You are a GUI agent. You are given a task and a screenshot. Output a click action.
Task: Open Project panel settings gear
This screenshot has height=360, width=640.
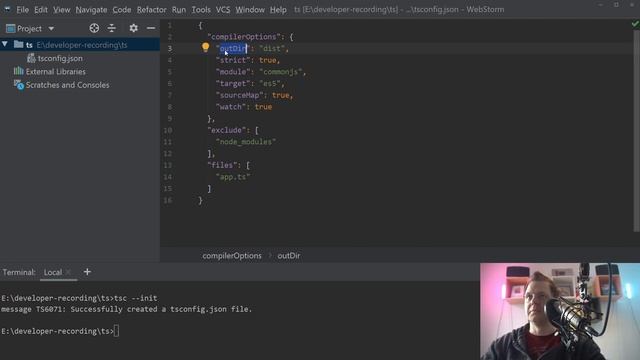coord(133,28)
